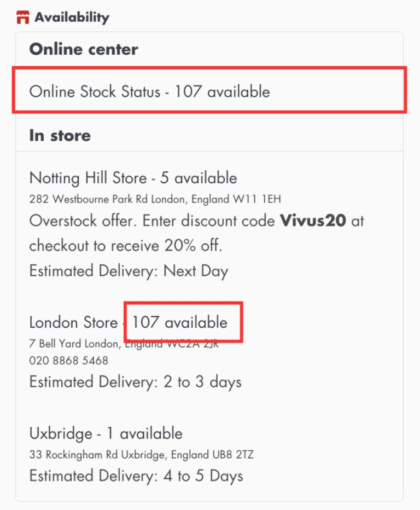420x510 pixels.
Task: Select the Vivus20 discount code
Action: click(x=313, y=222)
